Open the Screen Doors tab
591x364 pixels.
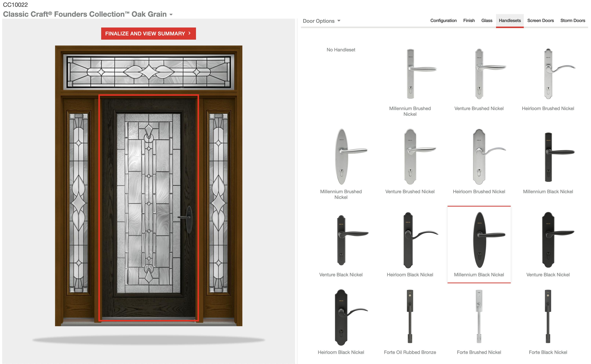(540, 21)
